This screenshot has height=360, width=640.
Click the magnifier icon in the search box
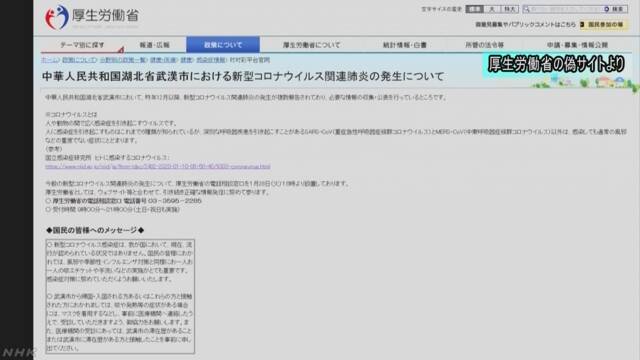click(527, 9)
